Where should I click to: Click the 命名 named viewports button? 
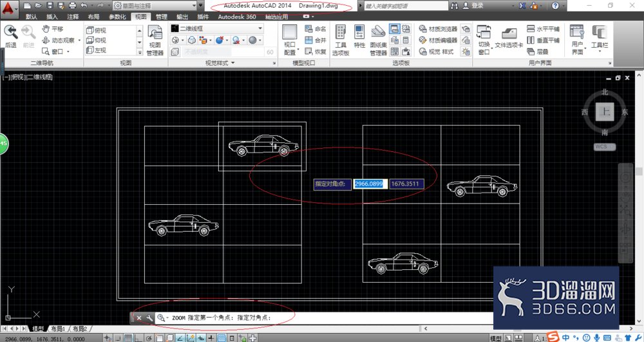[316, 29]
